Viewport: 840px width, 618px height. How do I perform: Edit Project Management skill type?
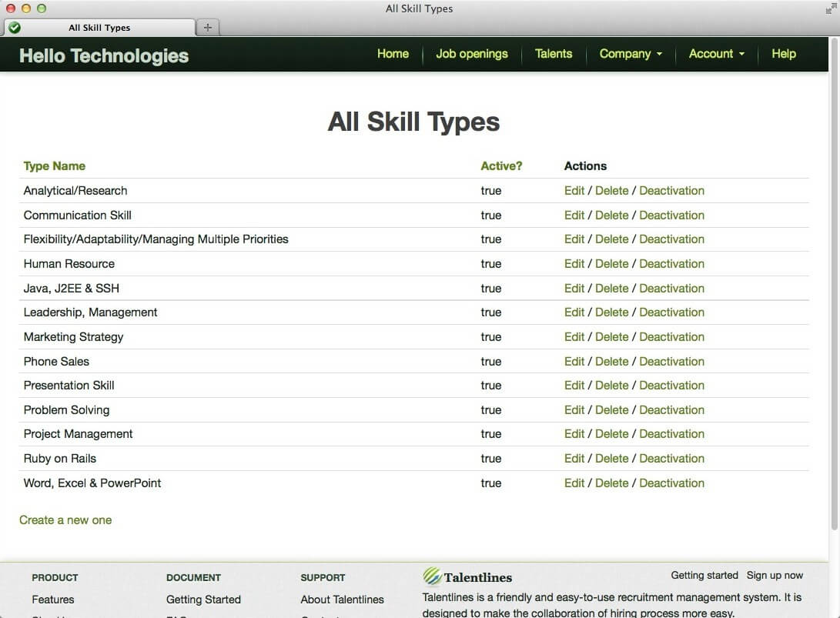(x=574, y=434)
